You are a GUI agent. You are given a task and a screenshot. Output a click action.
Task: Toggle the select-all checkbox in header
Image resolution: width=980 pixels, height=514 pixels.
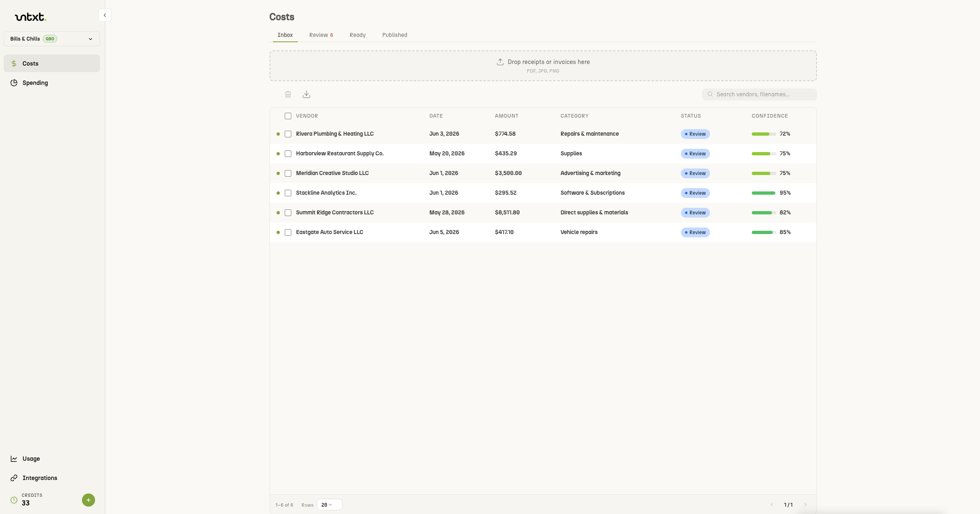(288, 116)
